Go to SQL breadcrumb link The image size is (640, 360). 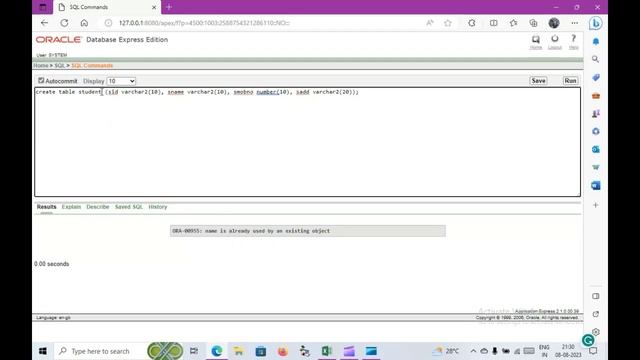click(60, 65)
